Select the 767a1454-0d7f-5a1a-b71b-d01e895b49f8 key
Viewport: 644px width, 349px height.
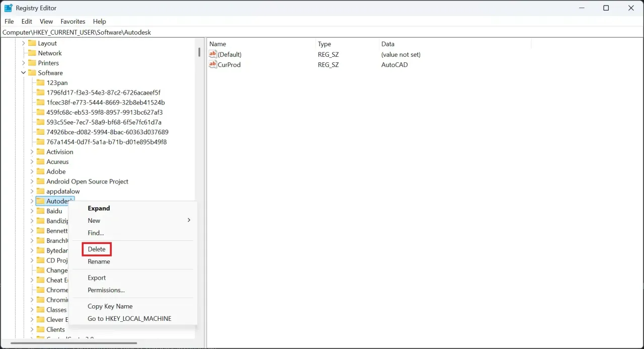coord(107,142)
